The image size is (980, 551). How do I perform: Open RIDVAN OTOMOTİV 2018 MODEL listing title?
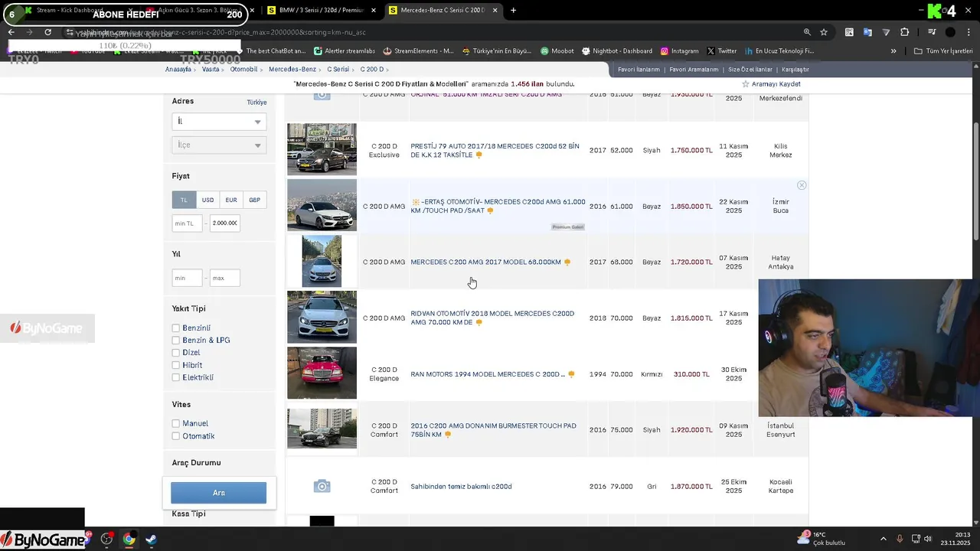point(492,318)
